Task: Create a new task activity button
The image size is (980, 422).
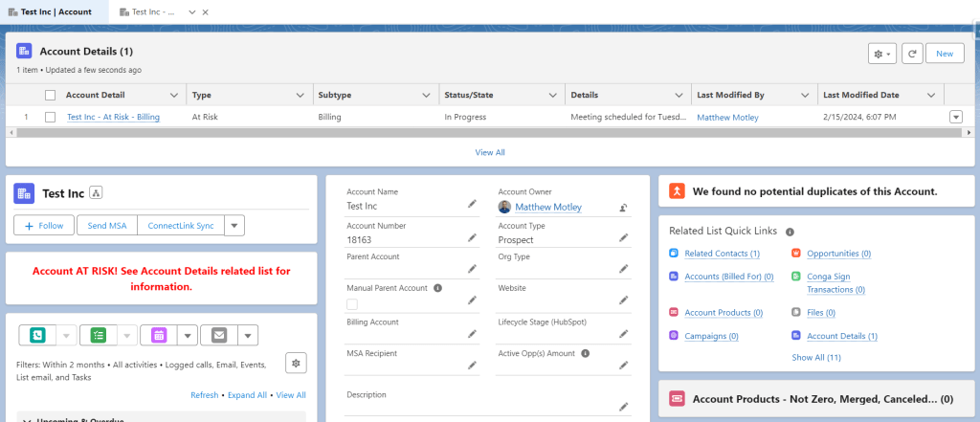Action: (99, 336)
